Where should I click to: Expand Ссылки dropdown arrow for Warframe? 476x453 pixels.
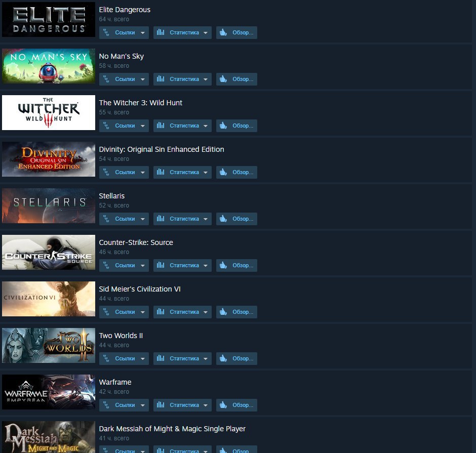coord(143,405)
